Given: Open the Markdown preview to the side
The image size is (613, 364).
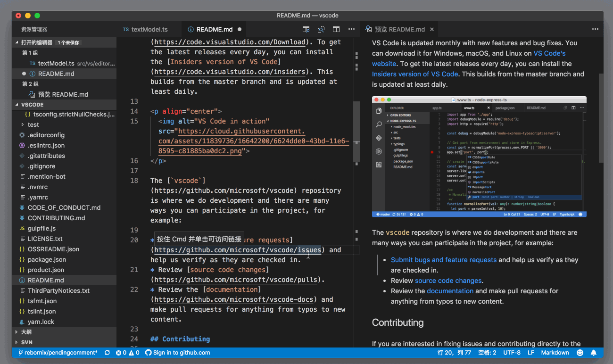Looking at the screenshot, I should pos(306,29).
